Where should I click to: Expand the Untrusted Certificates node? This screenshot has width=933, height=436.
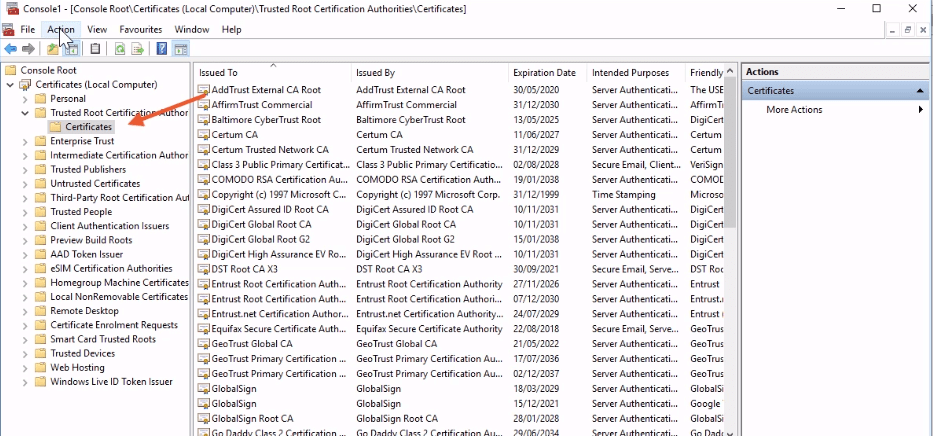click(25, 184)
